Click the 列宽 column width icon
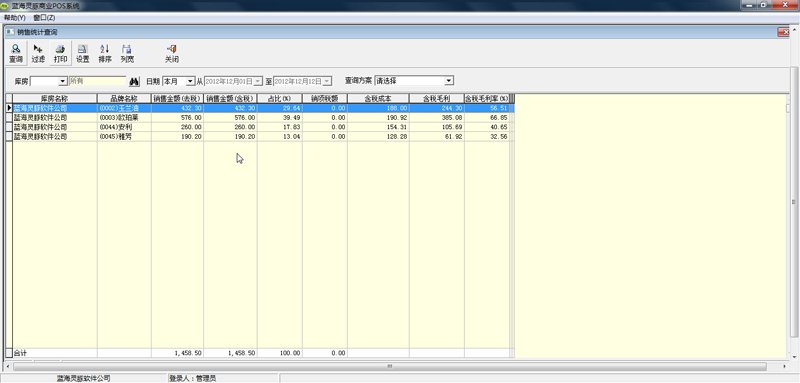The height and width of the screenshot is (383, 800). pos(127,54)
